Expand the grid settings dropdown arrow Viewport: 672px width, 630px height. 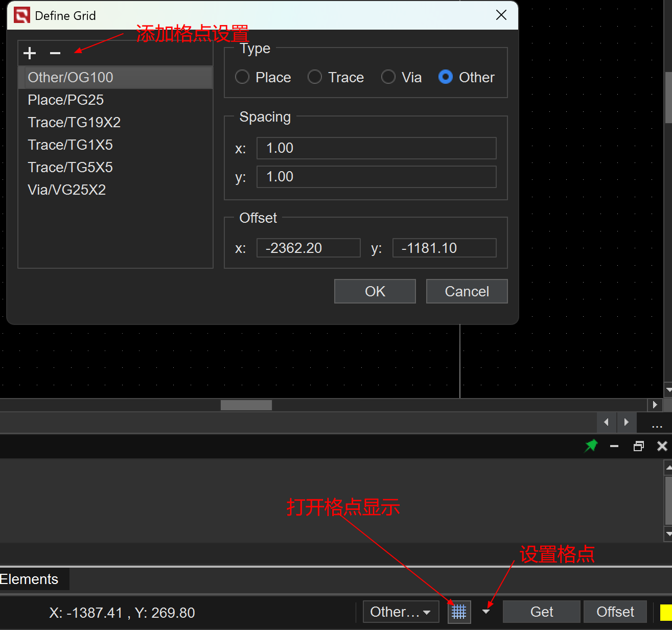pos(486,612)
